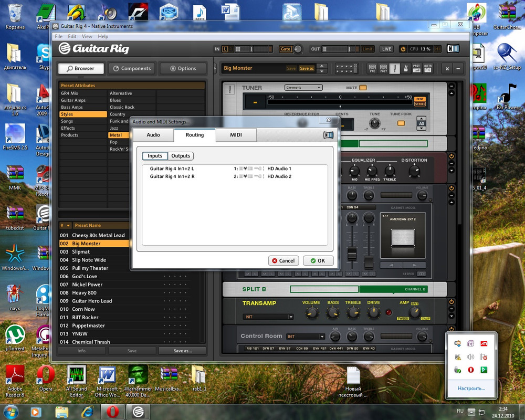Select Guitar Rig 4 In1+2 L input row
This screenshot has width=525, height=420.
[x=234, y=169]
